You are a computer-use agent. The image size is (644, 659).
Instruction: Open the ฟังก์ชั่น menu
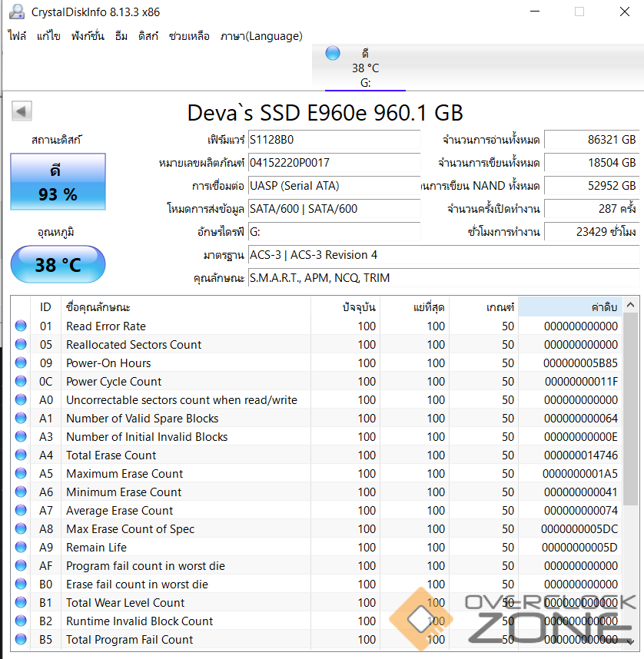(x=88, y=36)
